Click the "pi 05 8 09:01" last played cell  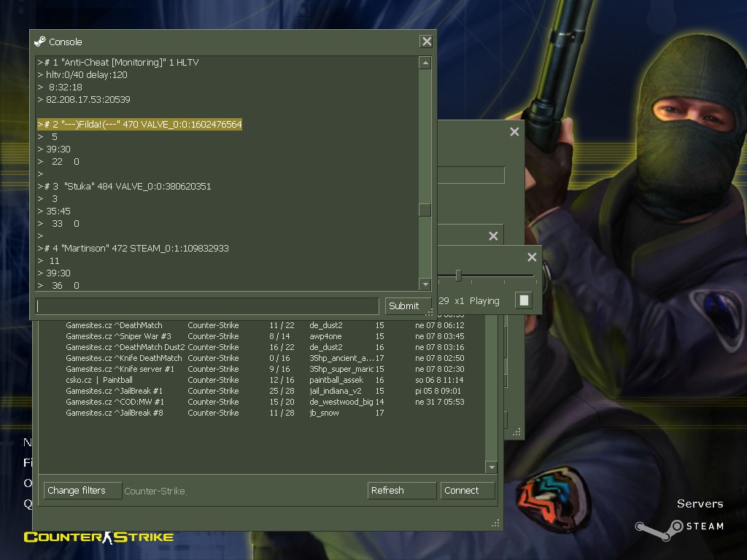438,391
